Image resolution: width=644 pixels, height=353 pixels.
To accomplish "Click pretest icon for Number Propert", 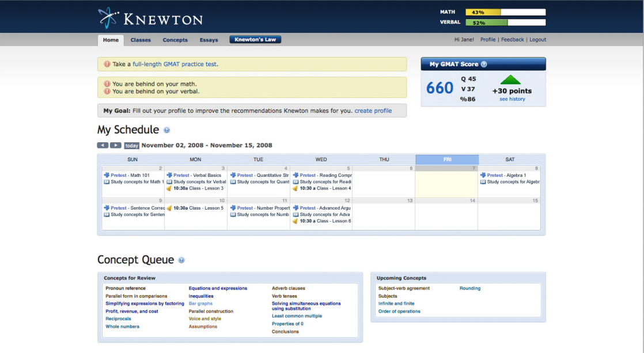I will (x=233, y=208).
